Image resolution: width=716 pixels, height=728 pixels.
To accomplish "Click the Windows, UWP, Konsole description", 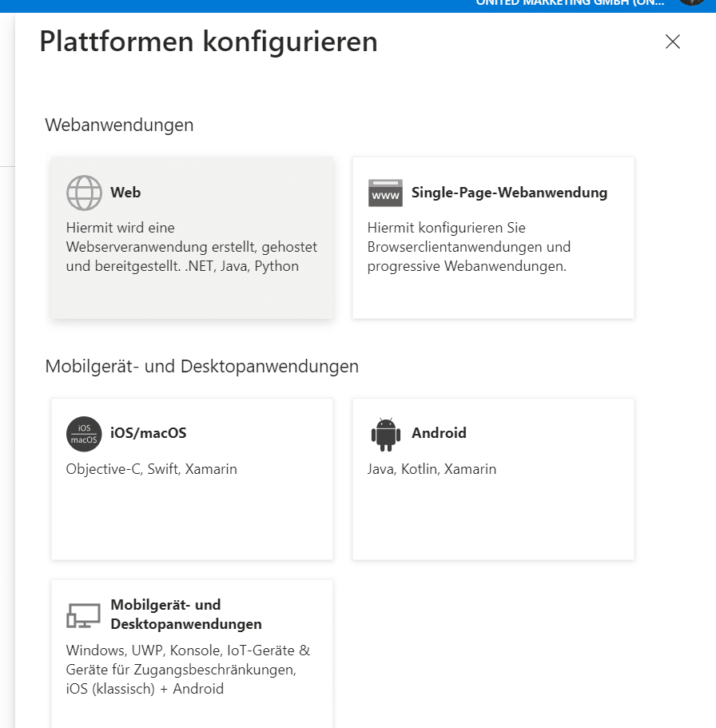I will point(188,670).
